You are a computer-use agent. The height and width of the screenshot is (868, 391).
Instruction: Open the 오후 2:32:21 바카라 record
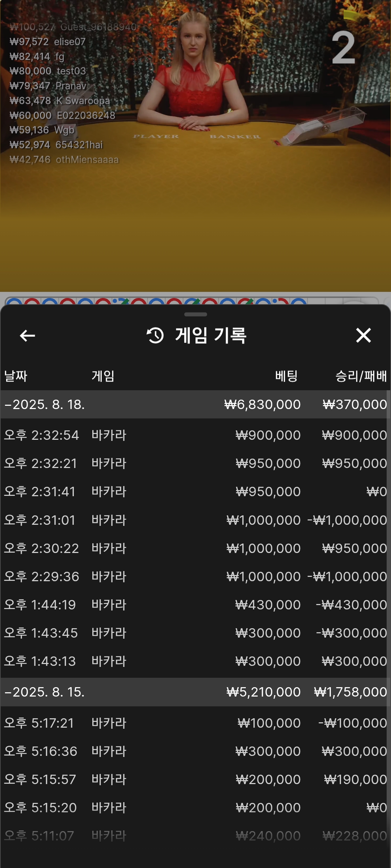[195, 463]
